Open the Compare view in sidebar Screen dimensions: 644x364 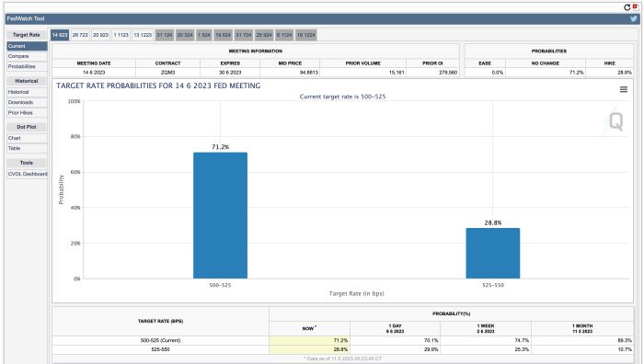tap(27, 56)
